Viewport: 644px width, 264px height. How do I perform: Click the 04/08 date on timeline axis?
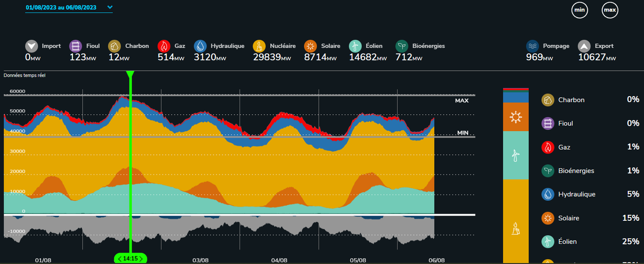(279, 260)
